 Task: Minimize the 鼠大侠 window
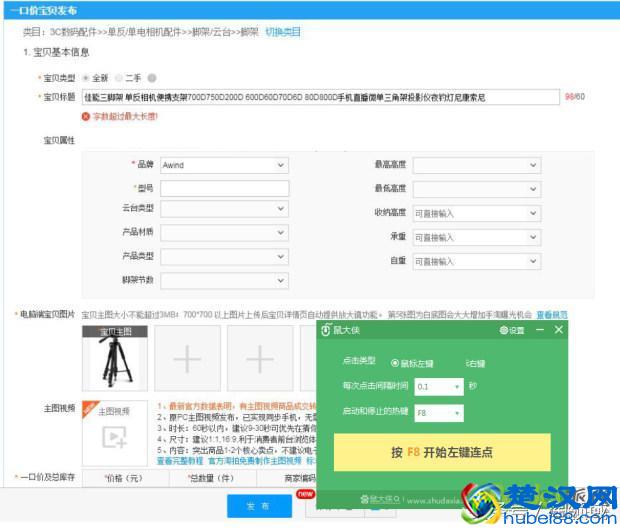pos(540,329)
